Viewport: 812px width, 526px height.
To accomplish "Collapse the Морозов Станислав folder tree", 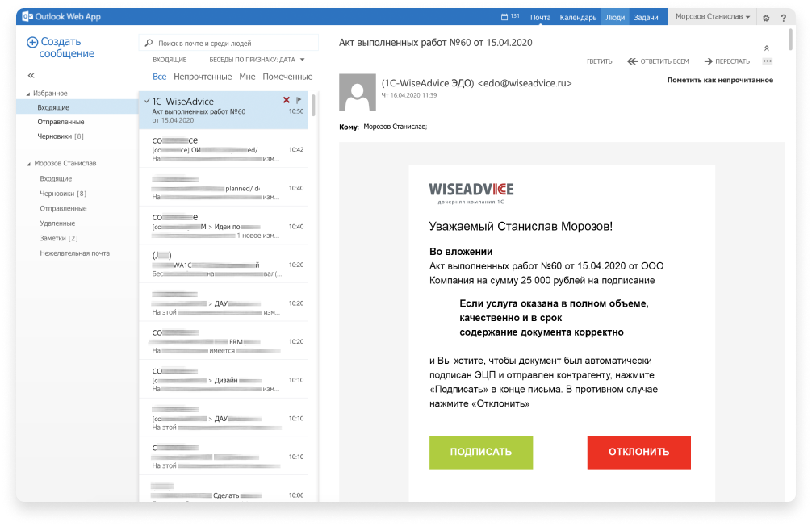I will [x=28, y=164].
